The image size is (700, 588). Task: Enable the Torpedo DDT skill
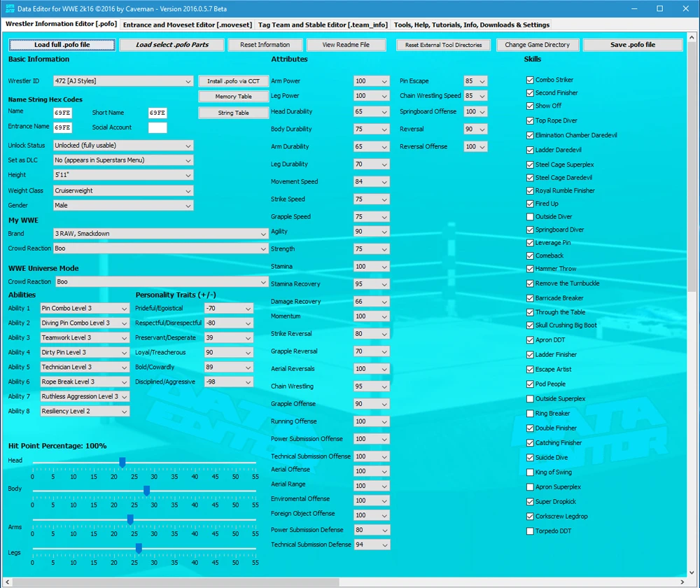[x=530, y=531]
